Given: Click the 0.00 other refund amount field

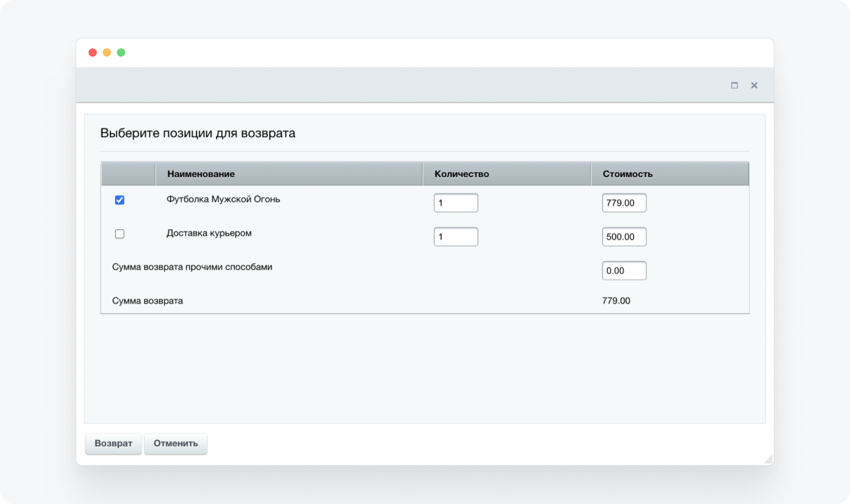Looking at the screenshot, I should pyautogui.click(x=624, y=270).
